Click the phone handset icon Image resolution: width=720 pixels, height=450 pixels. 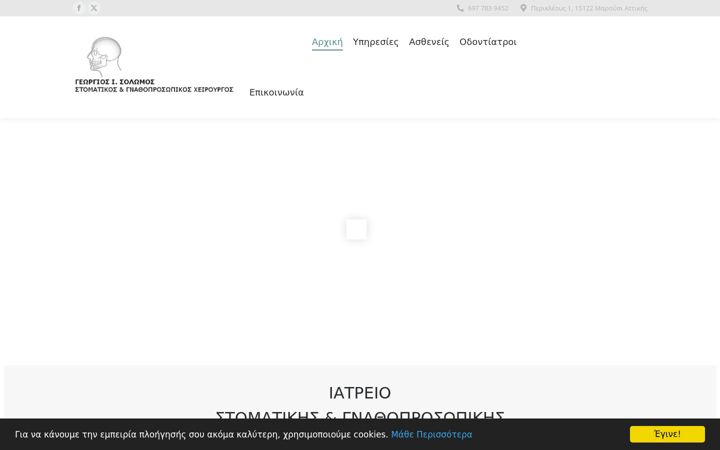click(460, 8)
